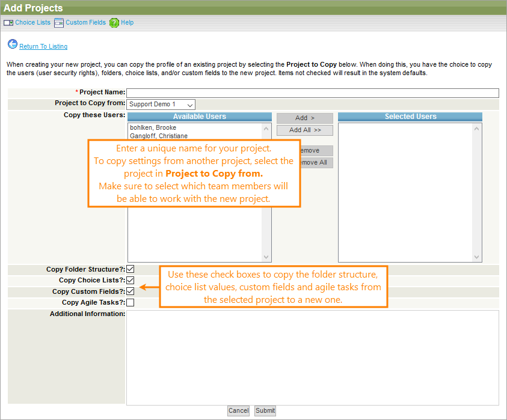The image size is (507, 420).
Task: Click the Choice Lists icon
Action: point(8,23)
